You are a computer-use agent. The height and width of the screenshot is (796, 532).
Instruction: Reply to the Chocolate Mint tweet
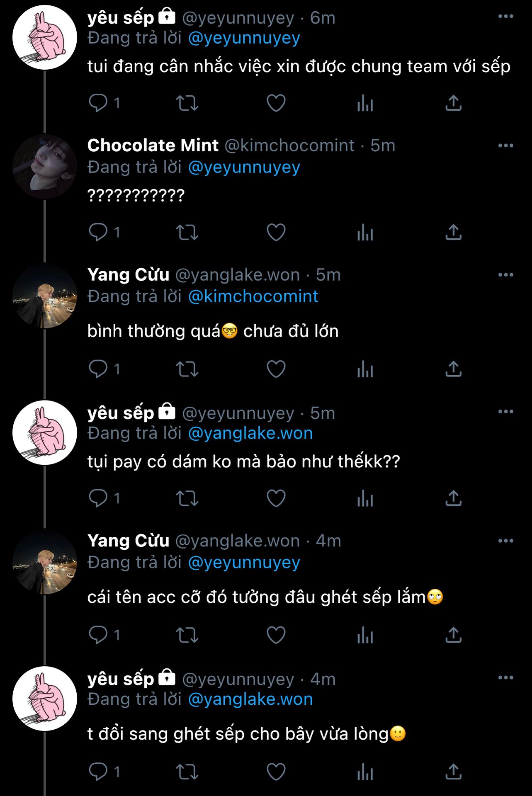98,232
